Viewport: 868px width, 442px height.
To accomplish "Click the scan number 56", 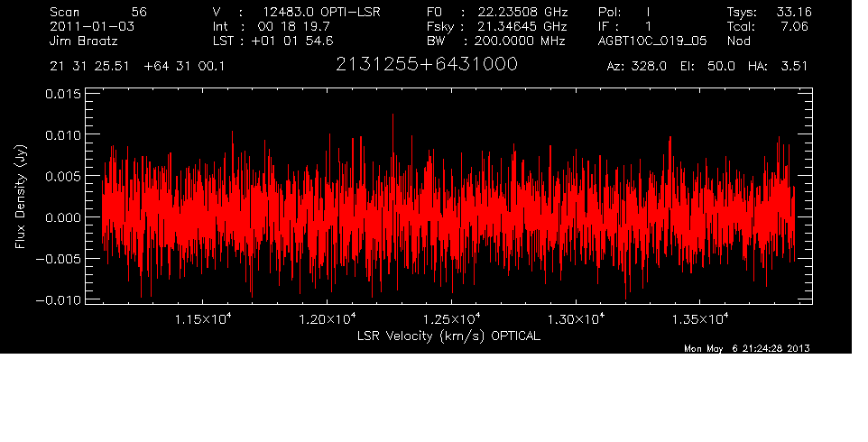I will [139, 12].
